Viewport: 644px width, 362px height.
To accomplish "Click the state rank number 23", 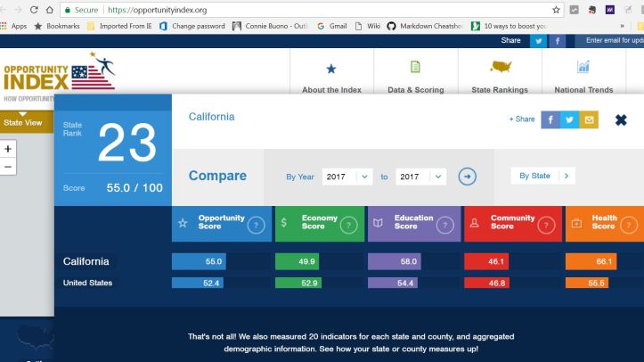I will (x=127, y=143).
